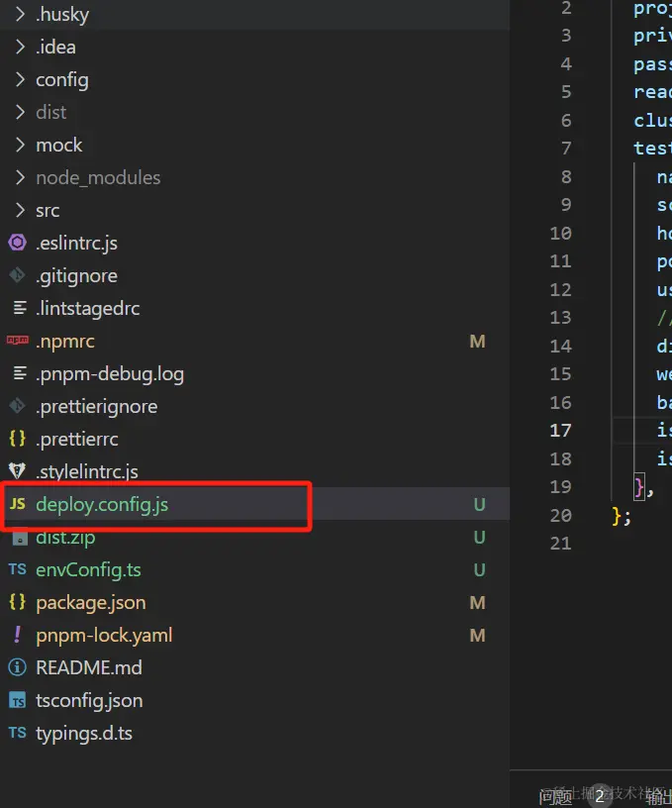Click the TS icon beside envConfig.ts
This screenshot has width=672, height=808.
click(18, 569)
